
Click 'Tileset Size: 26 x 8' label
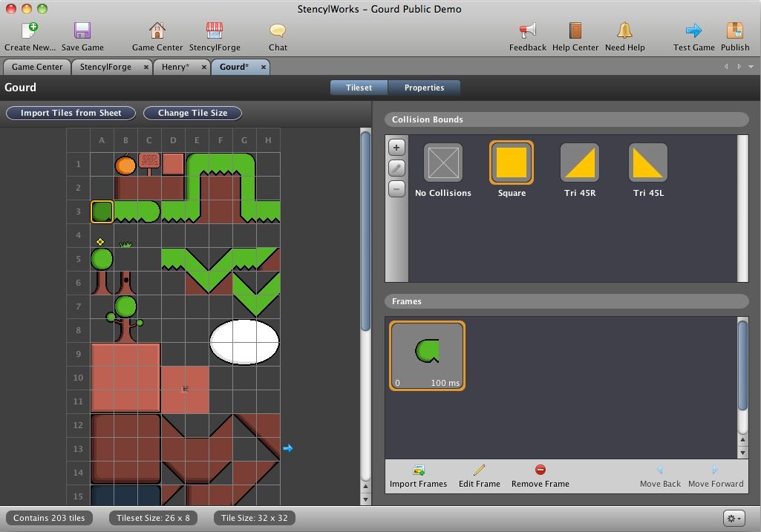tap(153, 518)
